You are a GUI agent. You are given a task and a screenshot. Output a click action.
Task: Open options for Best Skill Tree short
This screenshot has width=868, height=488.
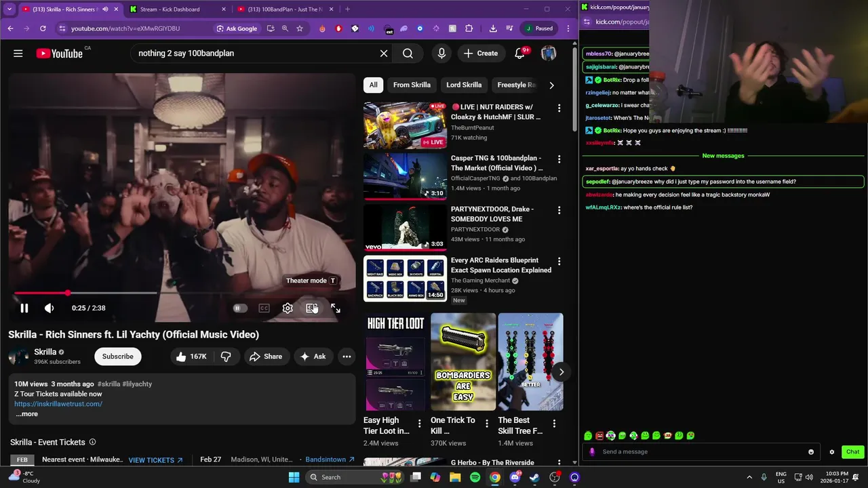[554, 424]
